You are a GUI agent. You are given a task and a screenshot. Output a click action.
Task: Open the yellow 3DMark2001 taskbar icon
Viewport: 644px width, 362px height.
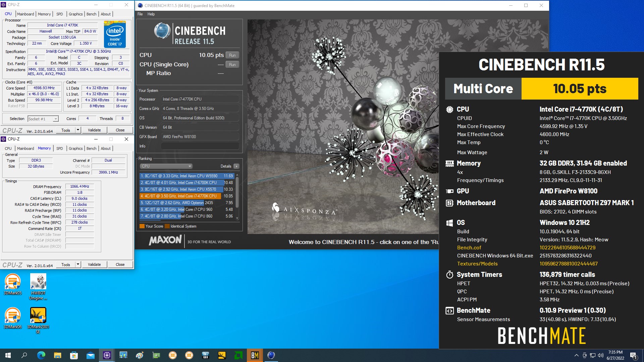coord(222,355)
